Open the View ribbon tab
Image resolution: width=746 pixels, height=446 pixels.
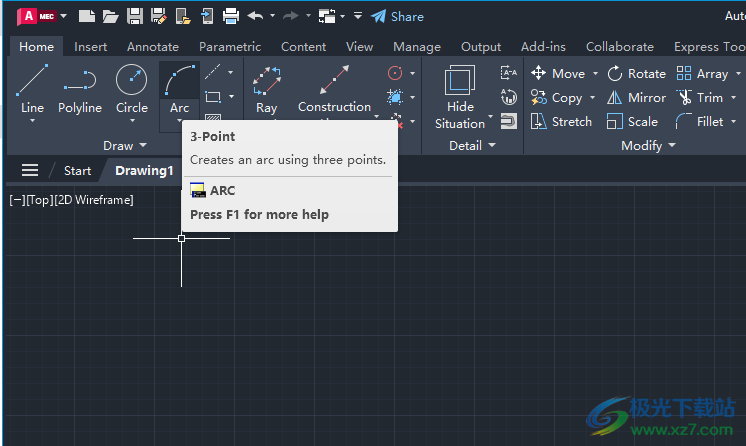(359, 47)
